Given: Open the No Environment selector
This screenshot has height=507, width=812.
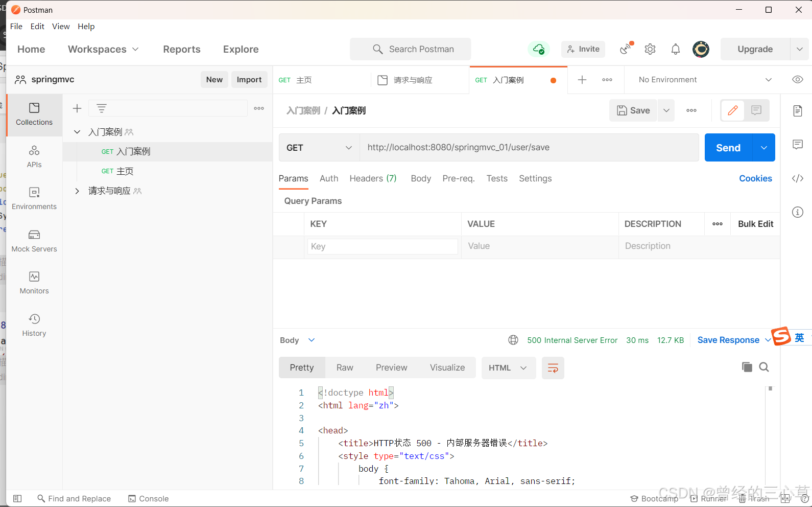Looking at the screenshot, I should coord(705,80).
